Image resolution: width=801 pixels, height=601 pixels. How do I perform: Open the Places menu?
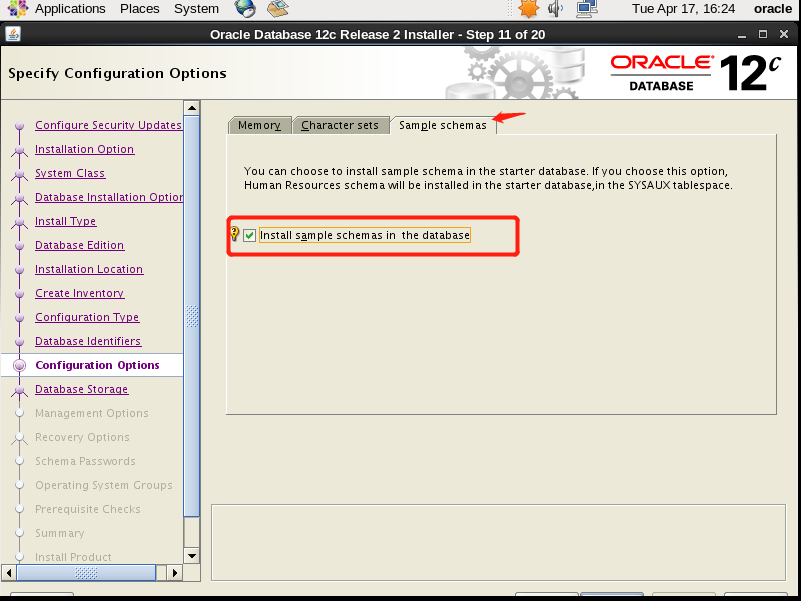(139, 9)
